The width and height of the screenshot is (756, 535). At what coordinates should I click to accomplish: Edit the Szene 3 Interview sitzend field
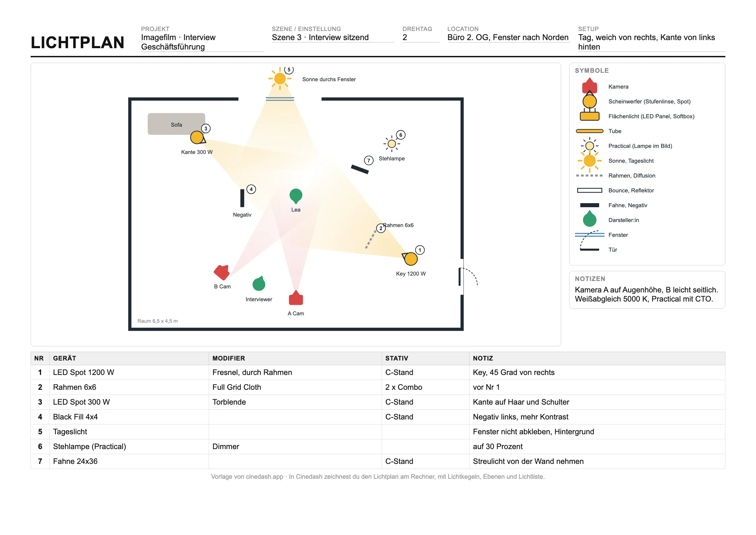pos(333,37)
